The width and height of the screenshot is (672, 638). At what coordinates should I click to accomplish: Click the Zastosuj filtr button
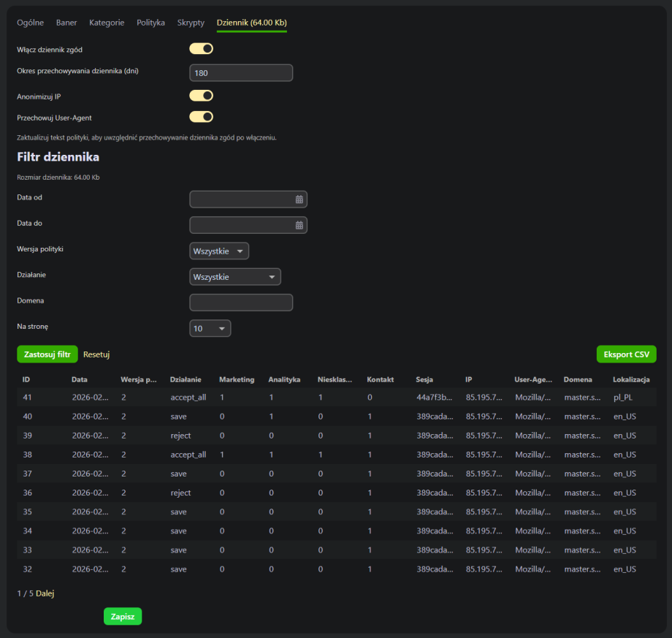pos(47,354)
